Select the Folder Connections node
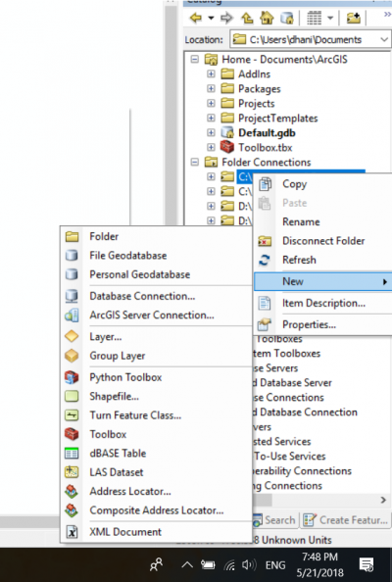This screenshot has height=582, width=392. (x=267, y=163)
